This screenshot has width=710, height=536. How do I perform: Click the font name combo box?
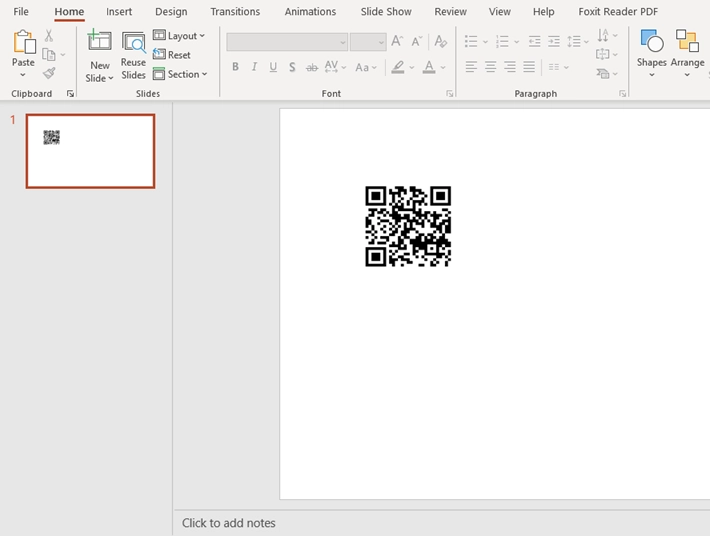click(287, 42)
